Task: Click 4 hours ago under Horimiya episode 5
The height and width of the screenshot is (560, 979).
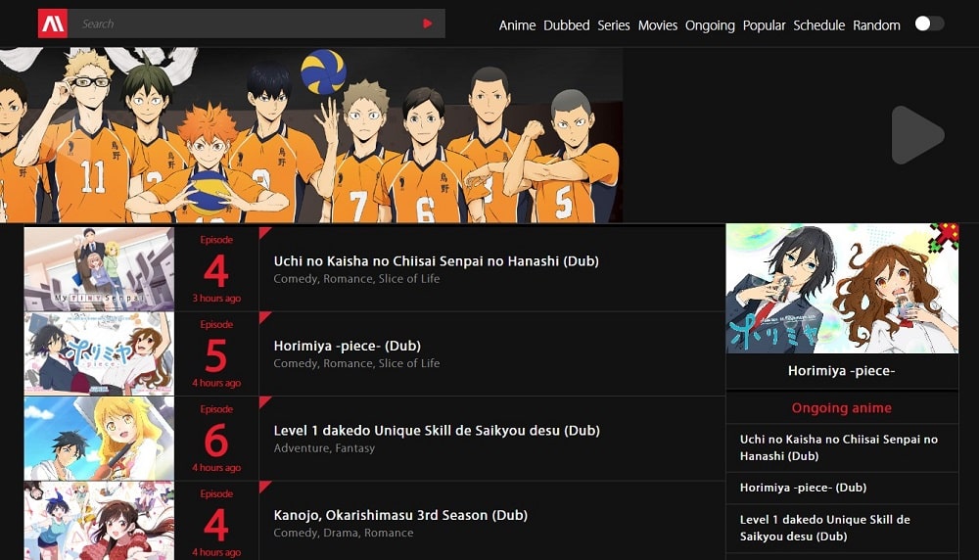Action: [216, 383]
